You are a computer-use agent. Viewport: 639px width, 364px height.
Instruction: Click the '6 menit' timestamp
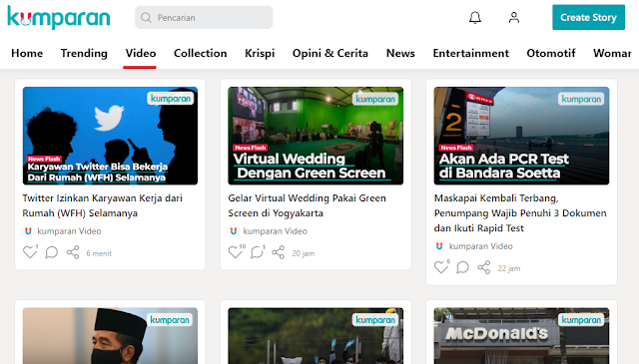click(x=99, y=253)
